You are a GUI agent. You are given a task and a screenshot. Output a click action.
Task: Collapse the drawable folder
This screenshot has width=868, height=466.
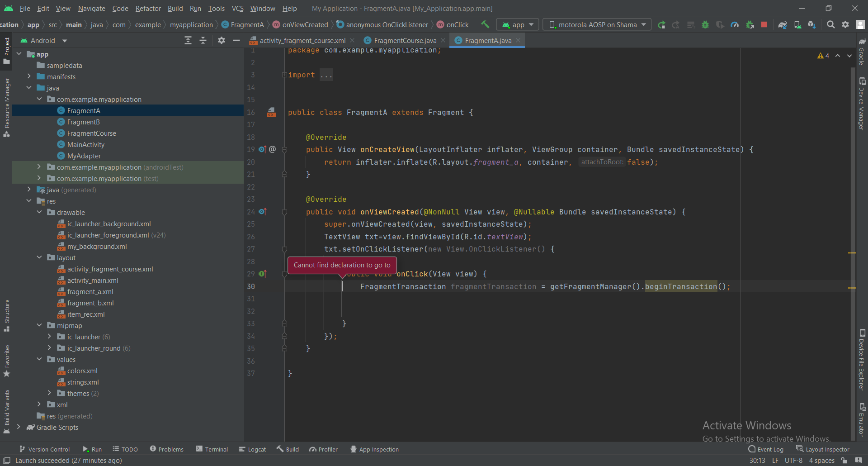pos(39,212)
